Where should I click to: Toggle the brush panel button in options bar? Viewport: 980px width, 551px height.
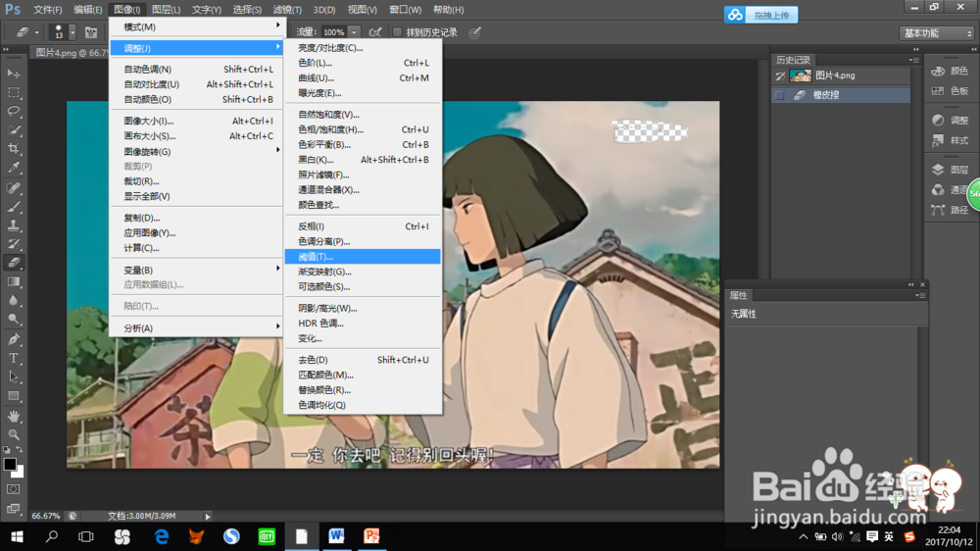(x=91, y=32)
